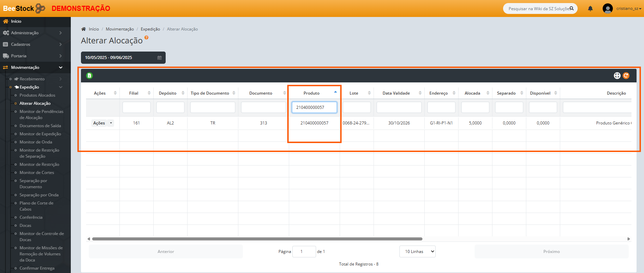Click the green Excel export icon
644x273 pixels.
89,76
